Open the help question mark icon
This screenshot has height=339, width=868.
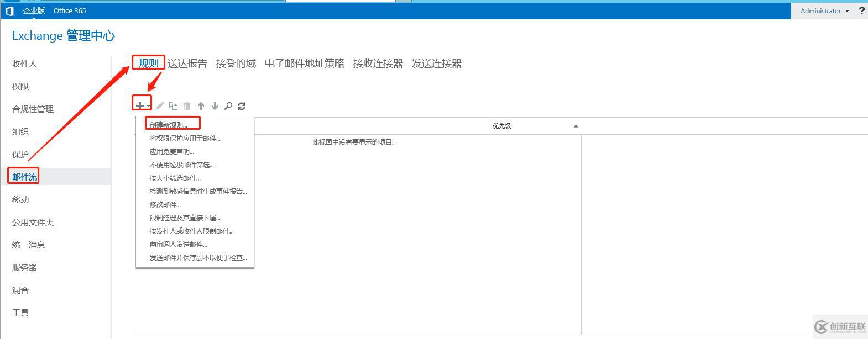tap(862, 10)
